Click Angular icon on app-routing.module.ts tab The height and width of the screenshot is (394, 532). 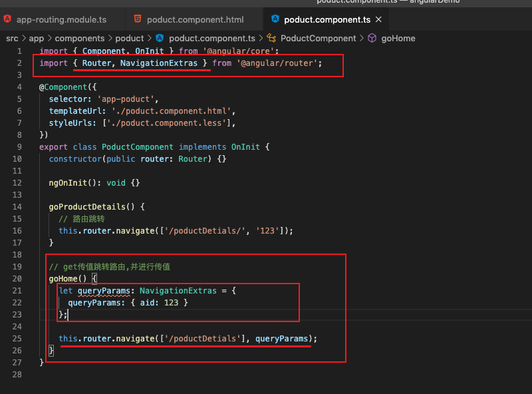tap(7, 19)
